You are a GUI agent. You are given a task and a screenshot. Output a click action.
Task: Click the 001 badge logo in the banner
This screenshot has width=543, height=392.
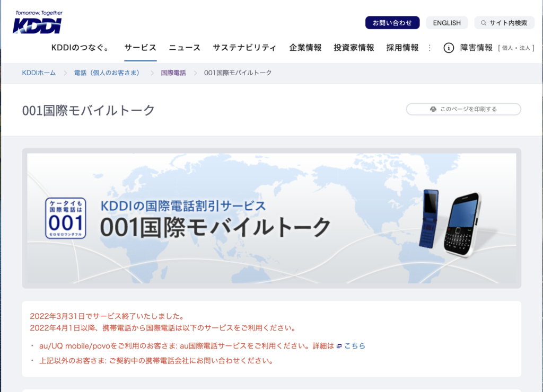click(x=65, y=218)
